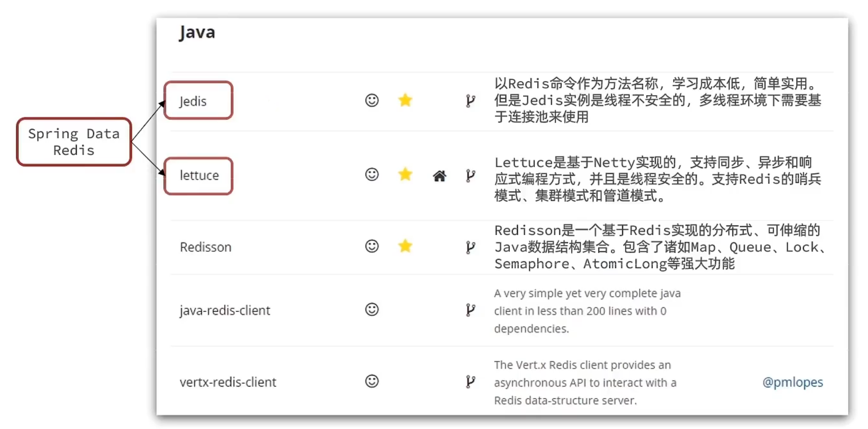Open the Redisson repository fork icon

click(x=470, y=247)
